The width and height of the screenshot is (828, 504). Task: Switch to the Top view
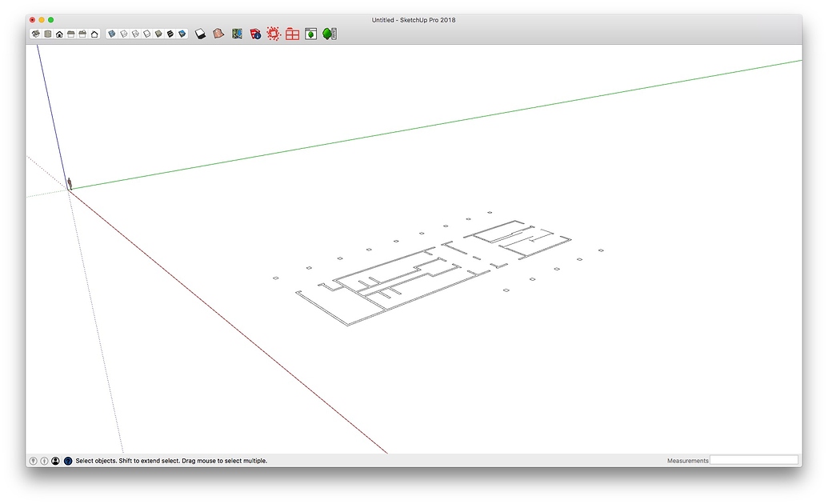[46, 34]
